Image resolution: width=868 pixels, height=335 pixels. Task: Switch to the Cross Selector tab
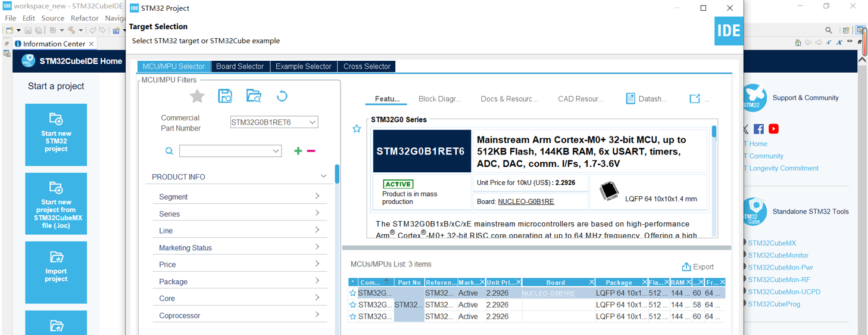(x=367, y=66)
